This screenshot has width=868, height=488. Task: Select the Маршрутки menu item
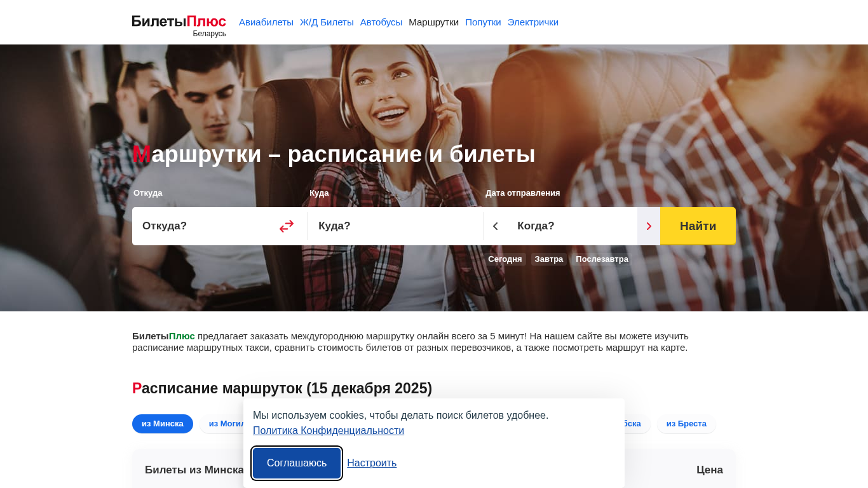[433, 22]
